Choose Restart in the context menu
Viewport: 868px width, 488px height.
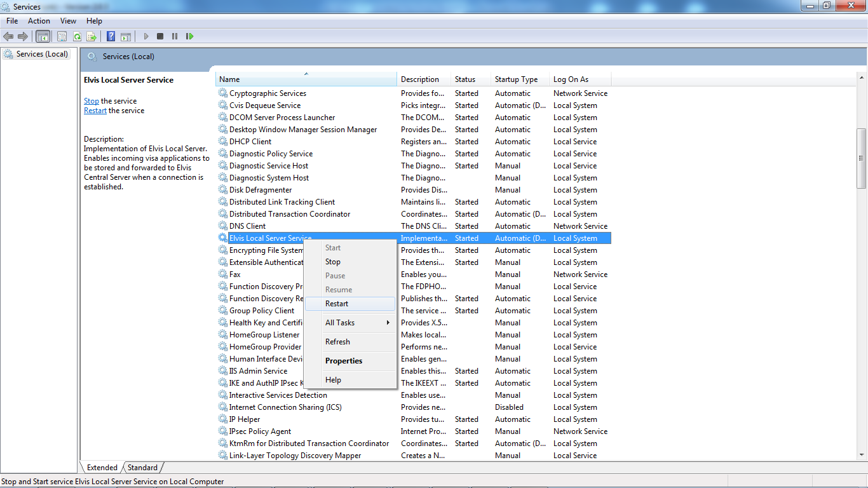coord(350,304)
